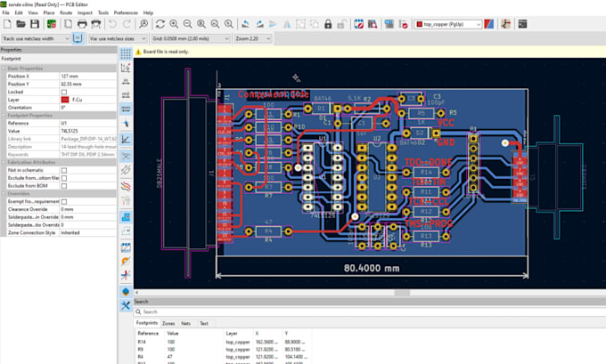The image size is (606, 364).
Task: Collapse the Fabrication Attributes section
Action: [4, 163]
